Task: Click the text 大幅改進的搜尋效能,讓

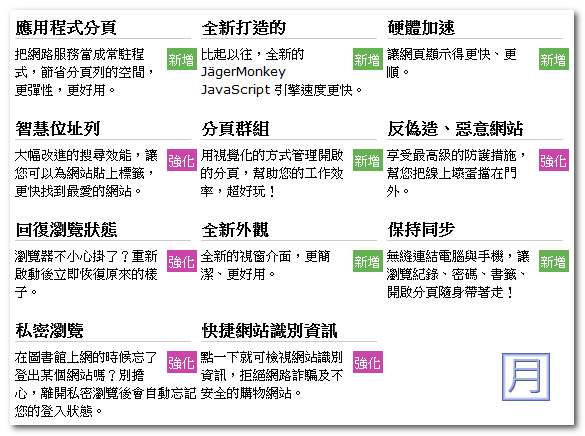Action: click(x=86, y=156)
